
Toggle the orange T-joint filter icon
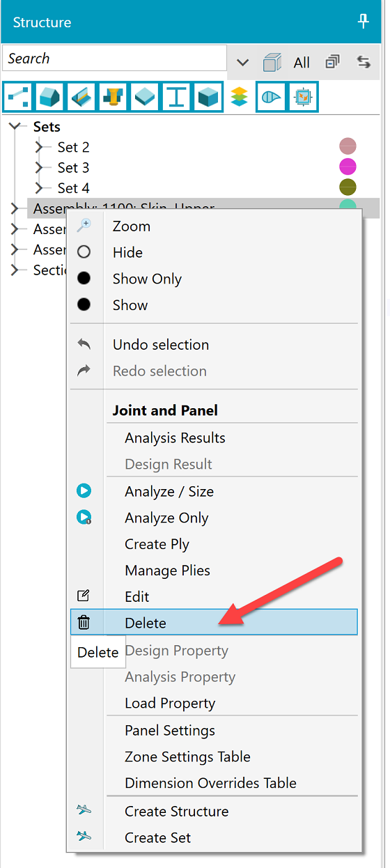click(x=114, y=98)
